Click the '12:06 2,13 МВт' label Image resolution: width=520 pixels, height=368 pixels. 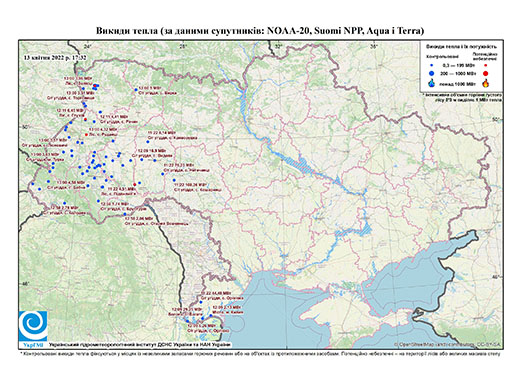(227, 307)
